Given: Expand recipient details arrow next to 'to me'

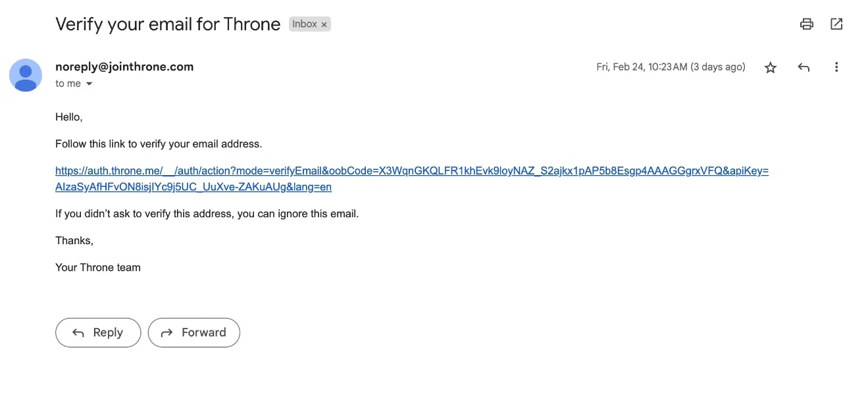Looking at the screenshot, I should (x=89, y=84).
